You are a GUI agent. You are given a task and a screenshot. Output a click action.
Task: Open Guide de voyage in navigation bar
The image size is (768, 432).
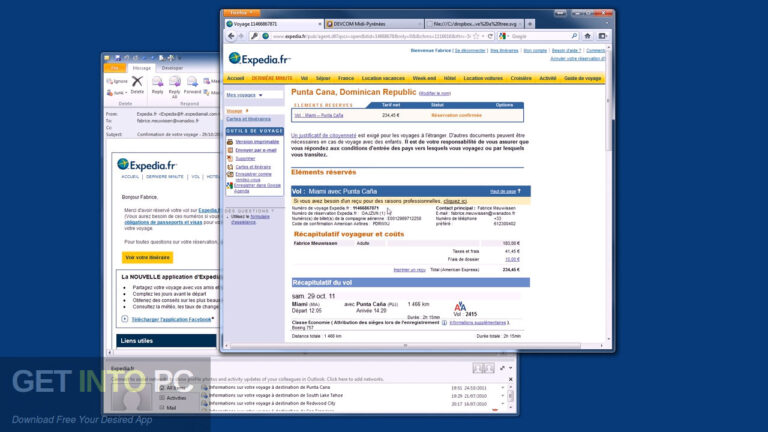click(x=582, y=78)
